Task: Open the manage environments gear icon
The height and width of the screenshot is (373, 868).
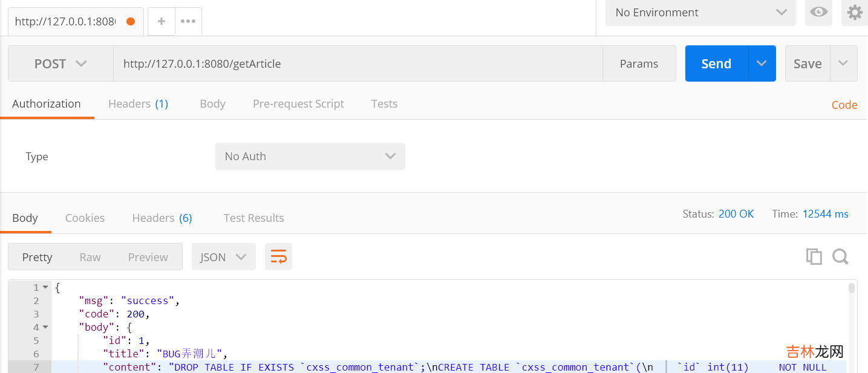Action: click(x=854, y=12)
